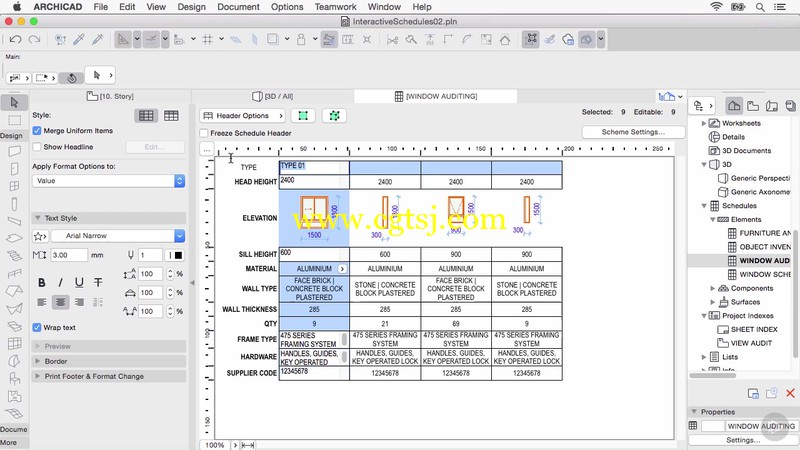Select the Slab tool in the toolbox
The width and height of the screenshot is (800, 450).
tap(14, 238)
